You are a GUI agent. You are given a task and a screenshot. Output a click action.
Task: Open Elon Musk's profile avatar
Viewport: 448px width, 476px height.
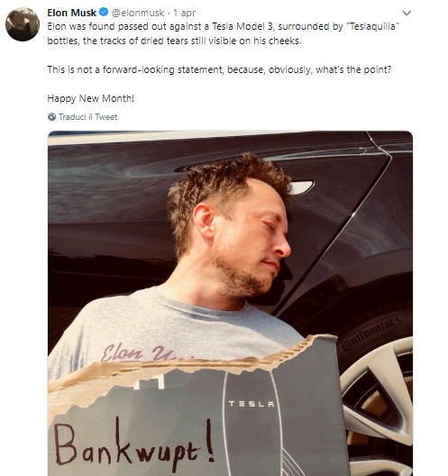click(23, 24)
